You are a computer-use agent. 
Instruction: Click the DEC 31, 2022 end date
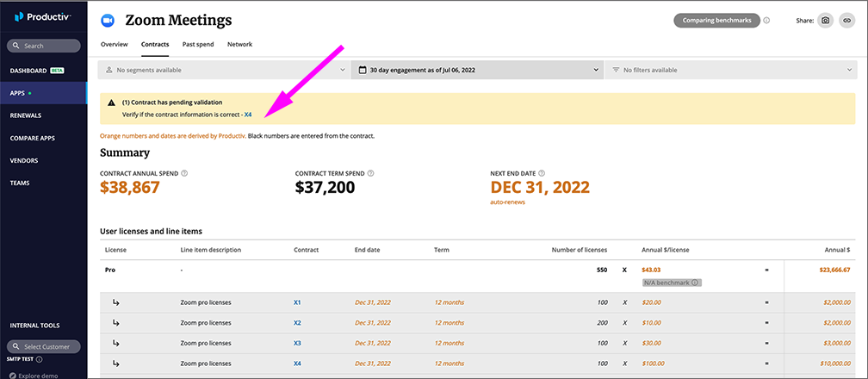540,187
